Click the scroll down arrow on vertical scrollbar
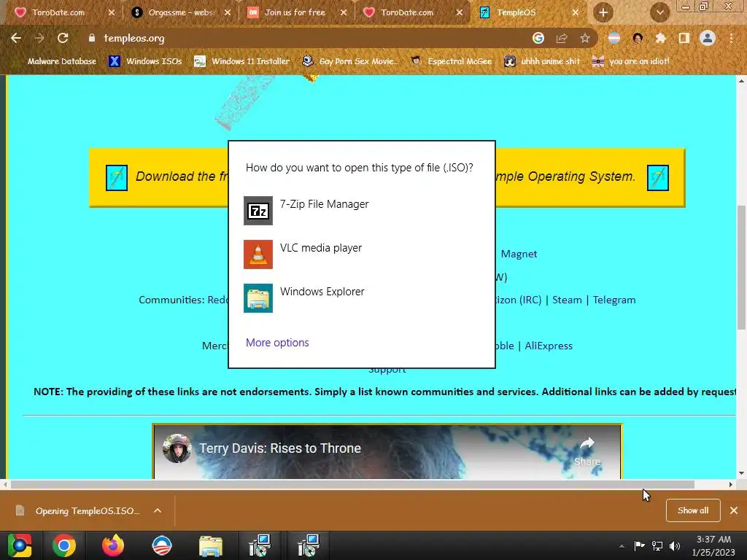The height and width of the screenshot is (560, 747). click(741, 472)
